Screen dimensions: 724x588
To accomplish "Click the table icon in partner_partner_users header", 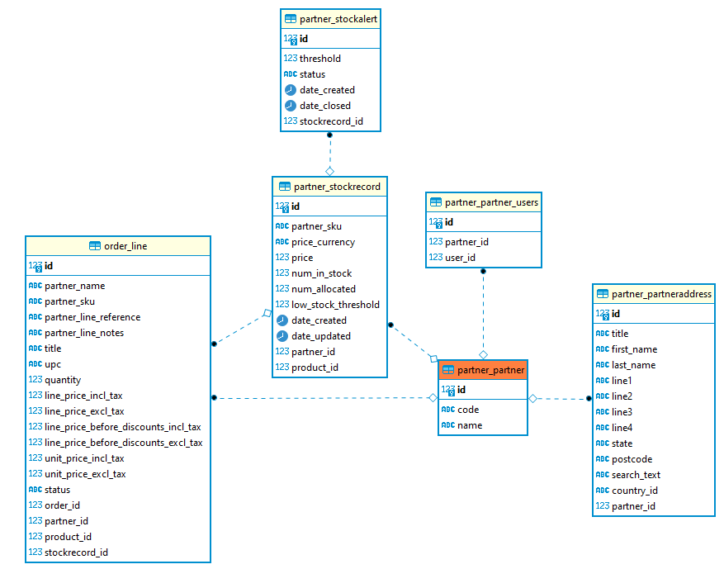I will (x=435, y=202).
